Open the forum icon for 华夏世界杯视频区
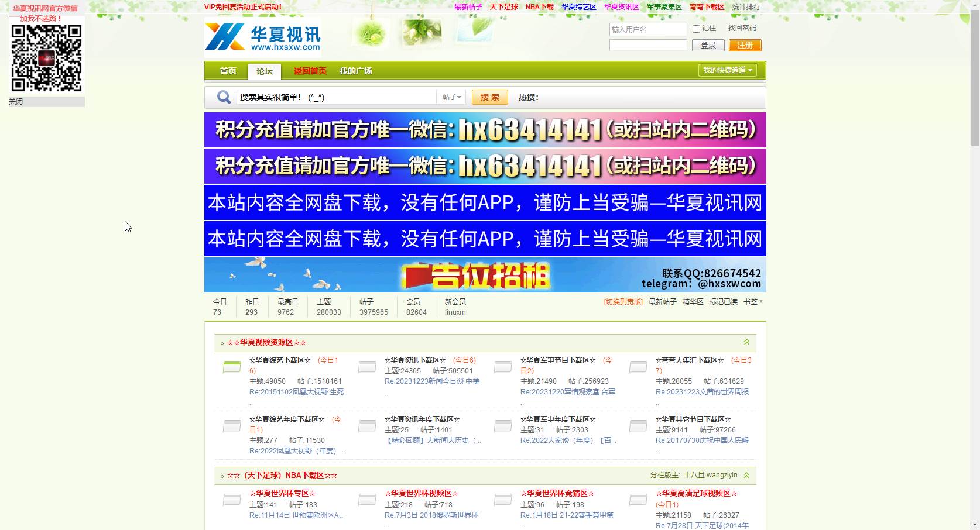Screen dimensions: 980x530 367,500
